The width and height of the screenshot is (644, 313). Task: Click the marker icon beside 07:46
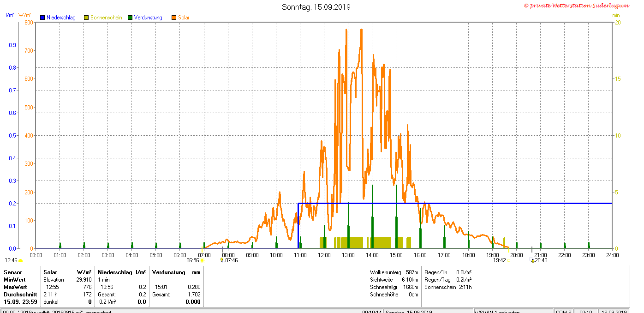click(222, 260)
